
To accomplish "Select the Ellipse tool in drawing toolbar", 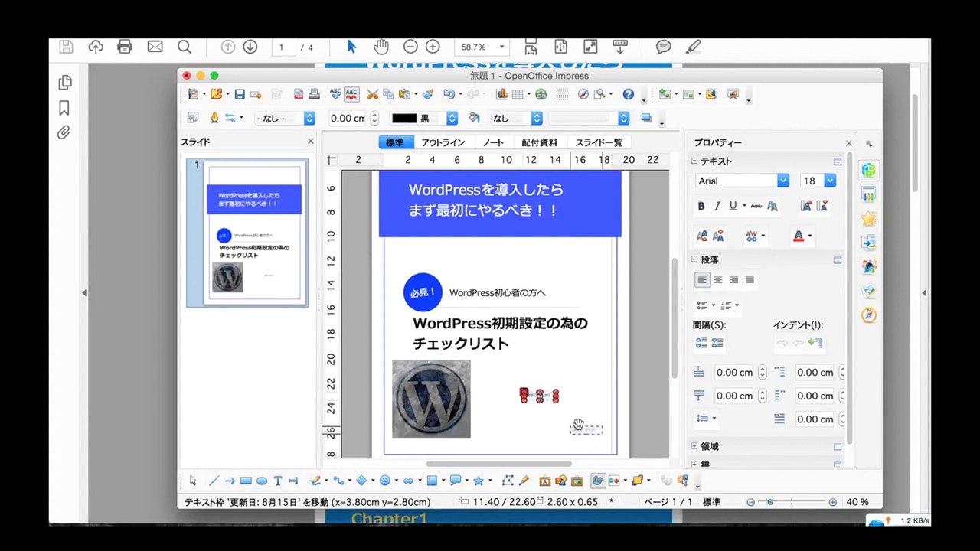I will point(262,481).
